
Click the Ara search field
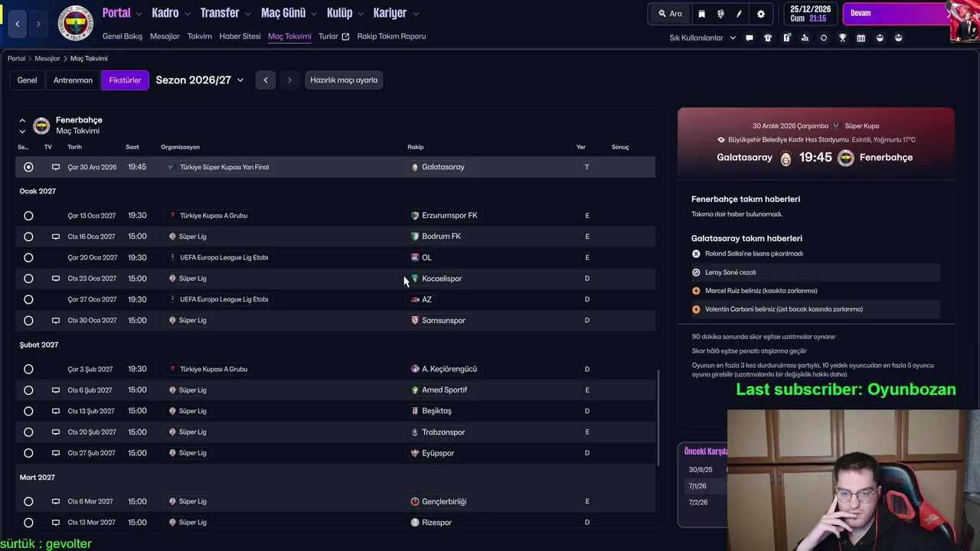(x=670, y=14)
